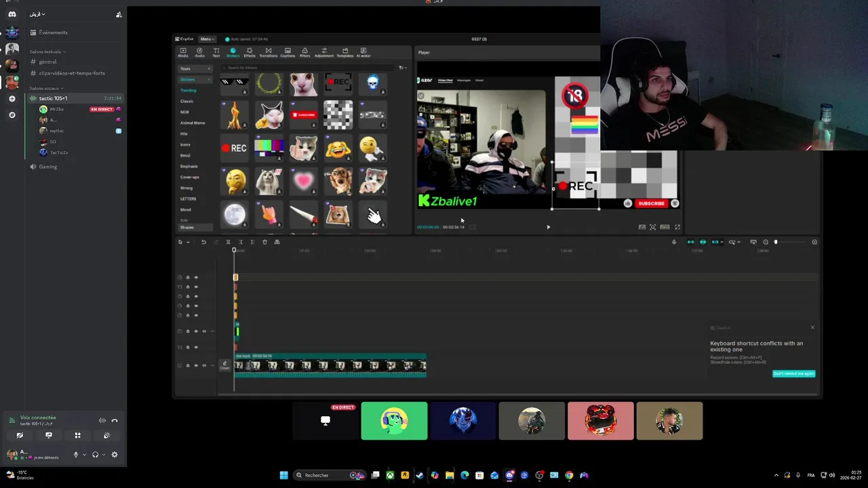Toggle Discord microphone mute

pyautogui.click(x=76, y=455)
